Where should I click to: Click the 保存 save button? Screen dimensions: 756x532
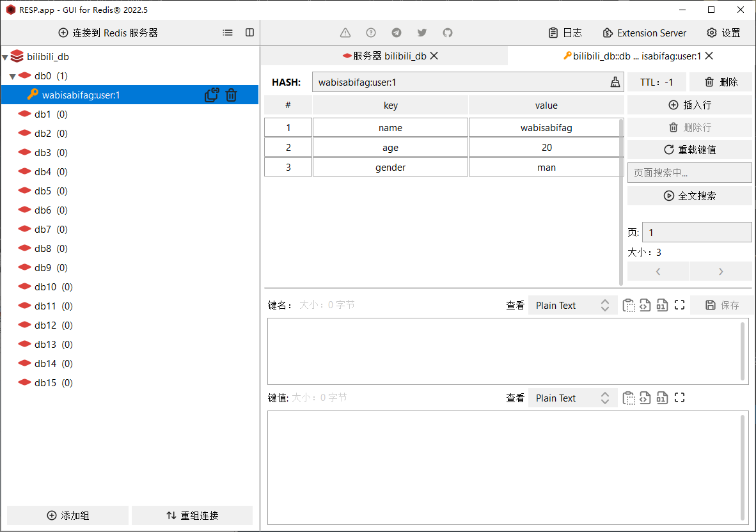point(721,305)
